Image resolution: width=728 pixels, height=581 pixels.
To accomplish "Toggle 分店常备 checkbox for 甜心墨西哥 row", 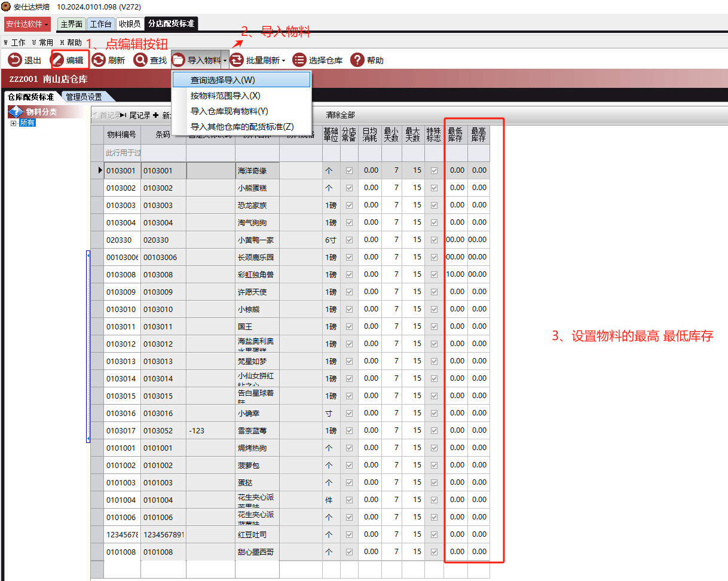I will pyautogui.click(x=350, y=552).
